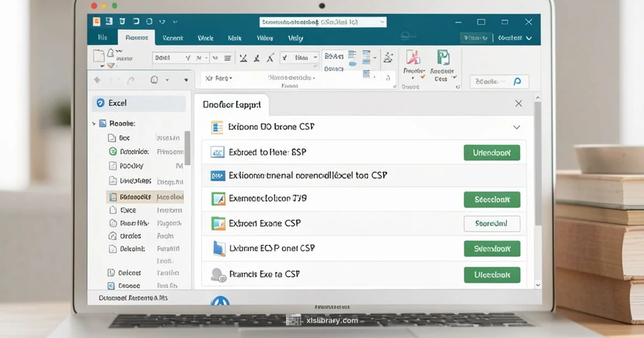Select the File menu tab
644x338 pixels.
click(103, 38)
